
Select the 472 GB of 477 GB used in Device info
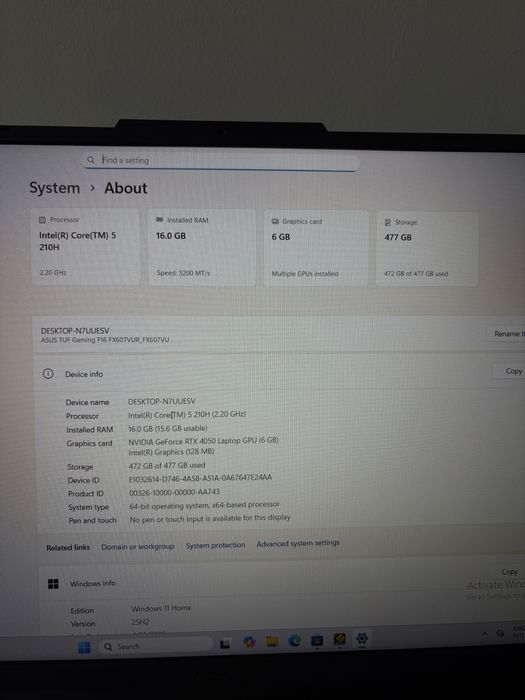pos(167,465)
